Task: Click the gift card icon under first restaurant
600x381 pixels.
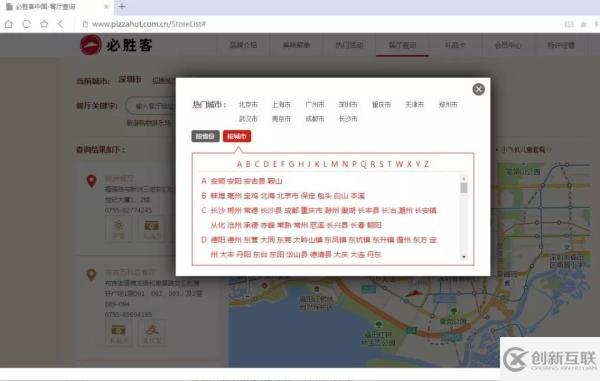Action: coord(152,230)
